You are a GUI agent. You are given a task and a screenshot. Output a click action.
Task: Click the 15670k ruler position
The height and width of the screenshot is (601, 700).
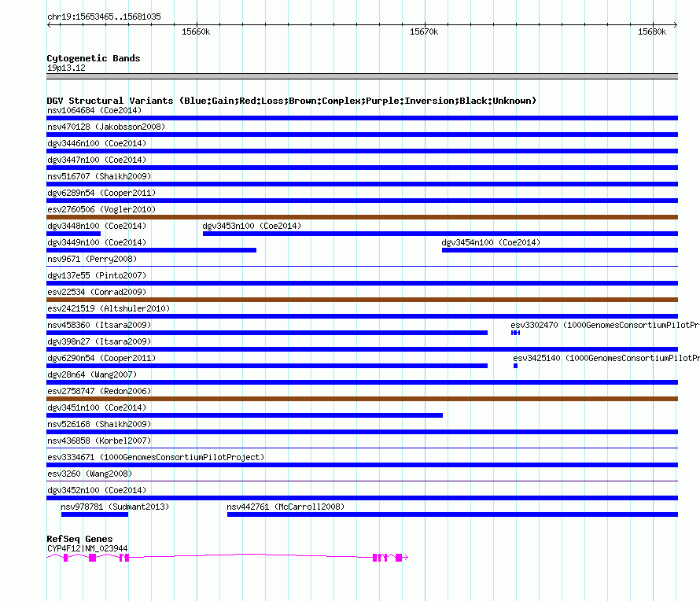[x=424, y=31]
